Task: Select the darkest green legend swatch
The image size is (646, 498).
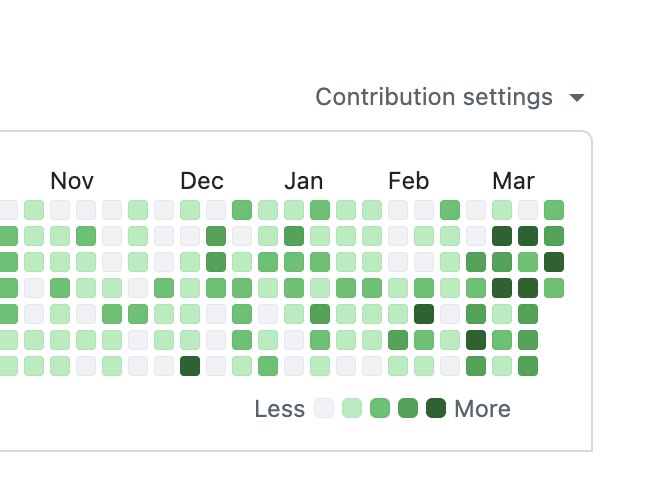Action: pos(436,408)
